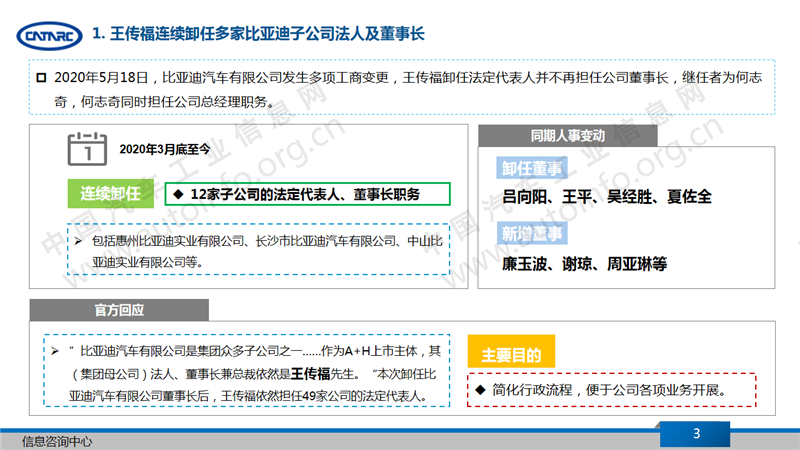Click the 新增董事 blue label

(x=532, y=235)
